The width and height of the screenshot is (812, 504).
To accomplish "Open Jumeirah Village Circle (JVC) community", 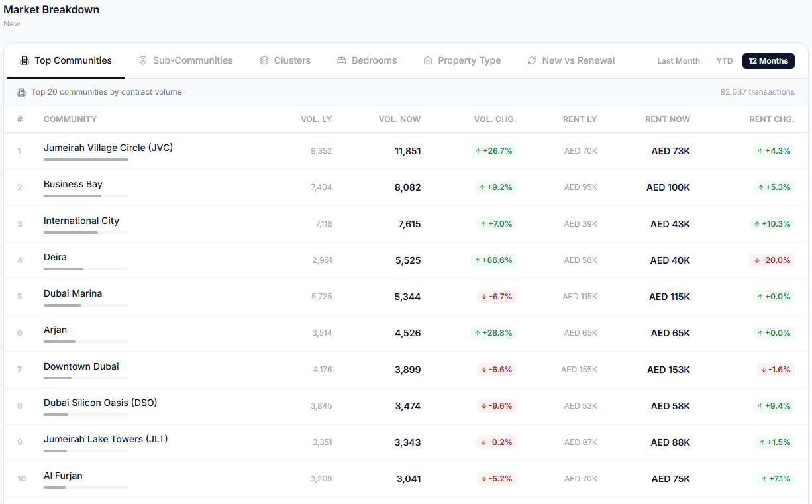I will click(108, 148).
